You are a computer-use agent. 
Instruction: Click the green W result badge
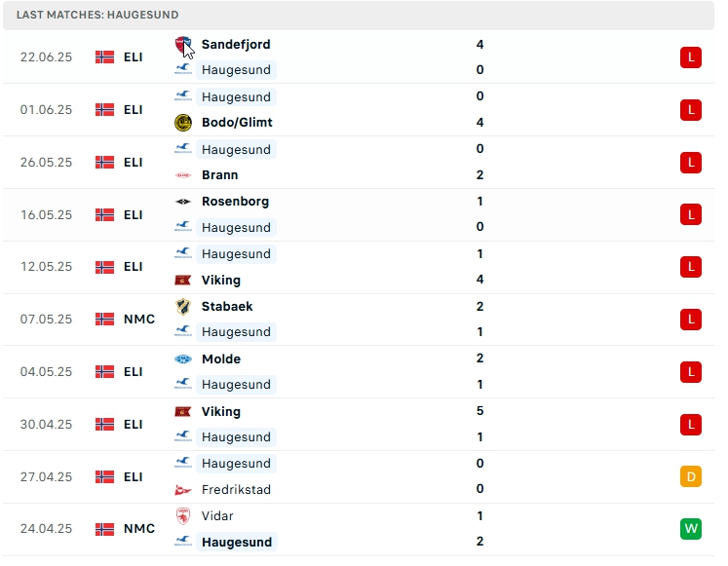pyautogui.click(x=691, y=529)
